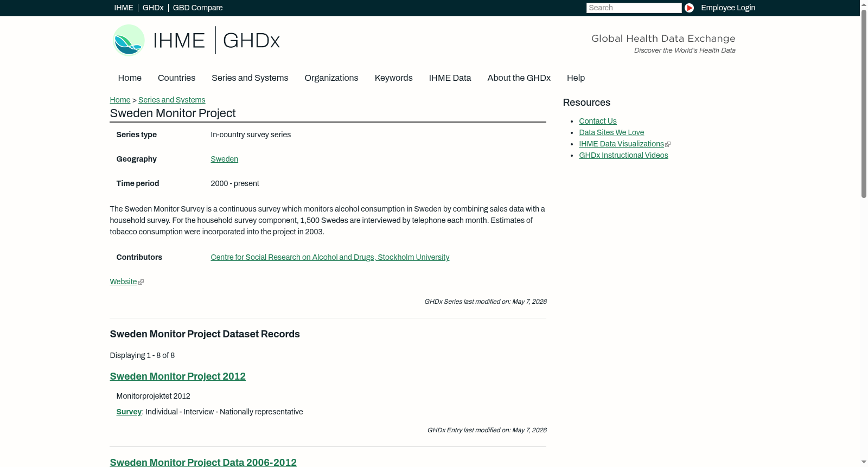Click the Survey type link

tap(129, 412)
